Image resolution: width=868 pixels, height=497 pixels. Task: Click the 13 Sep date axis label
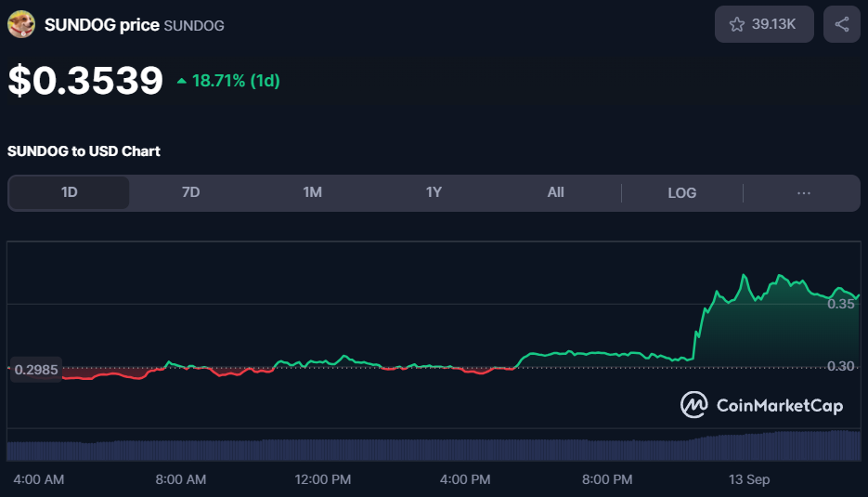pyautogui.click(x=748, y=479)
